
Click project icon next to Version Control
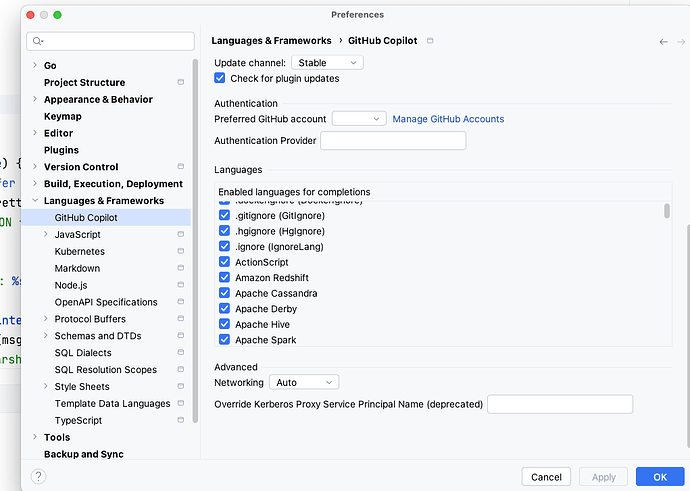[180, 166]
